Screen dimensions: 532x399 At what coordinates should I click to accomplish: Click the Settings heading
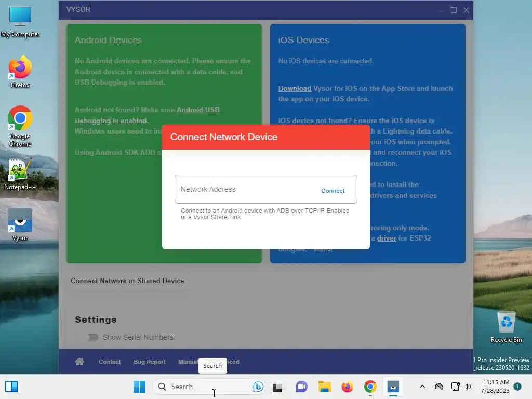[x=96, y=320]
